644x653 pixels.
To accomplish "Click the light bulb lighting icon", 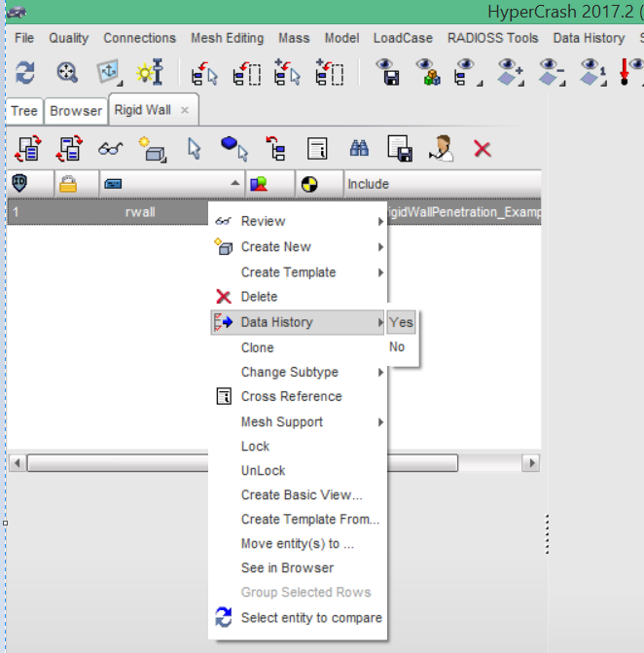I will click(150, 72).
